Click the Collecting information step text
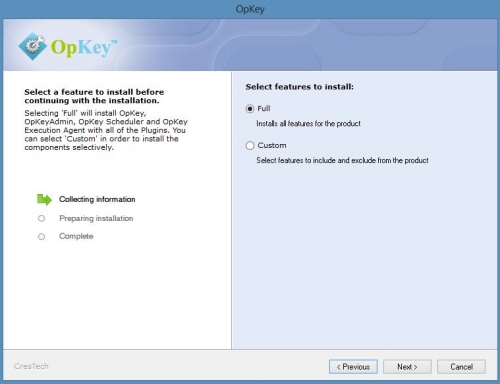Viewport: 500px width, 384px height. (97, 199)
